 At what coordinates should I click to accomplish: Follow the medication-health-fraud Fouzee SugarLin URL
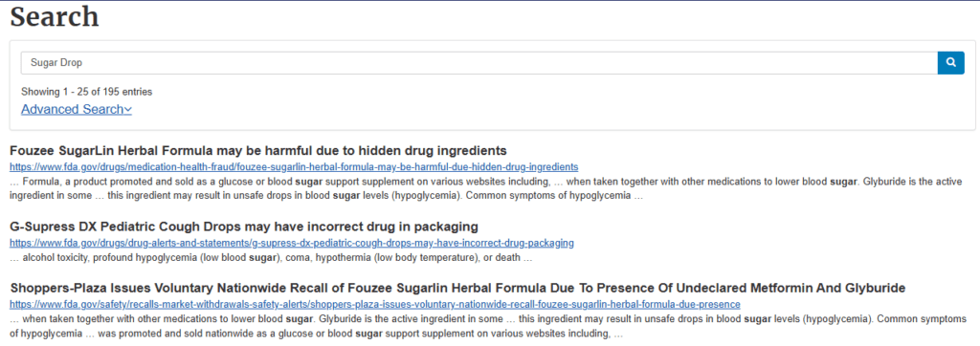(x=294, y=166)
